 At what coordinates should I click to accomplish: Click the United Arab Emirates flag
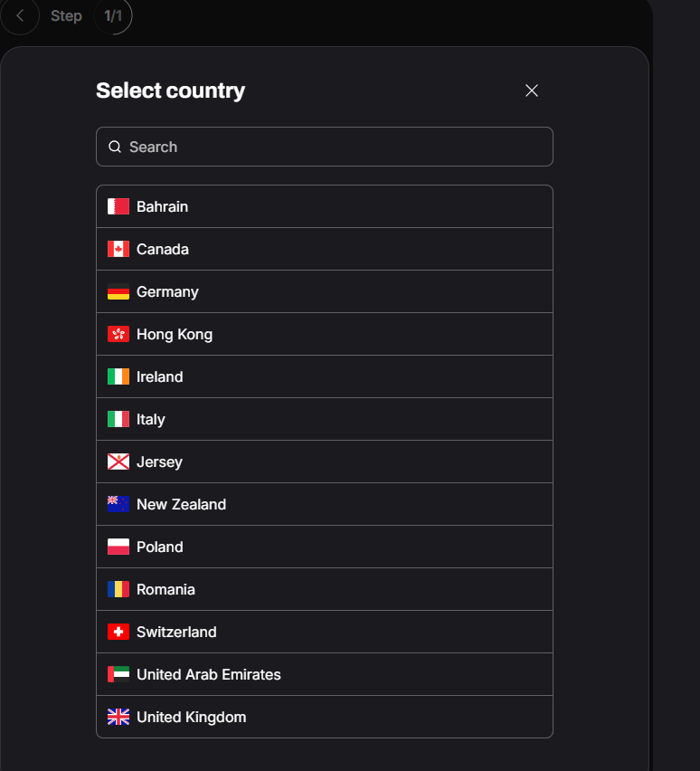click(x=118, y=674)
